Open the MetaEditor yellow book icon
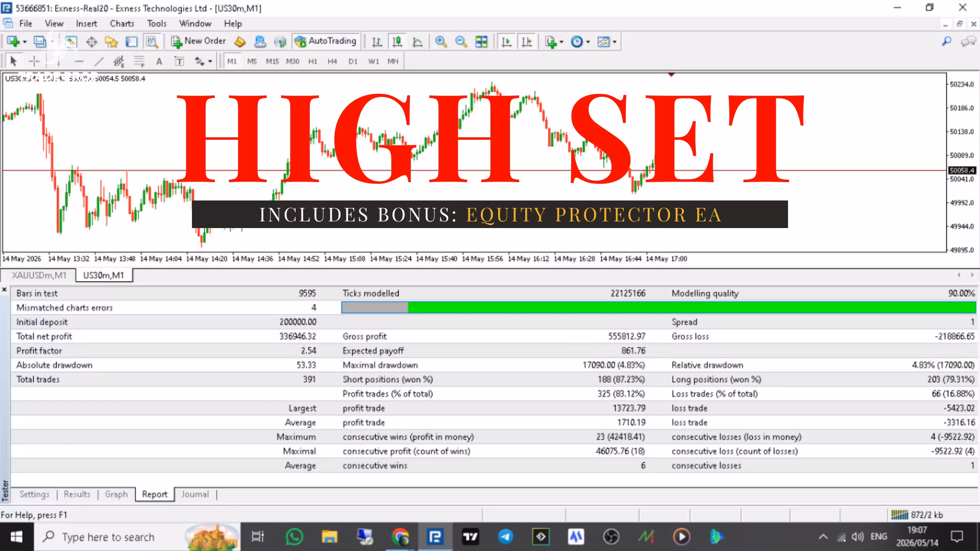 [x=240, y=42]
